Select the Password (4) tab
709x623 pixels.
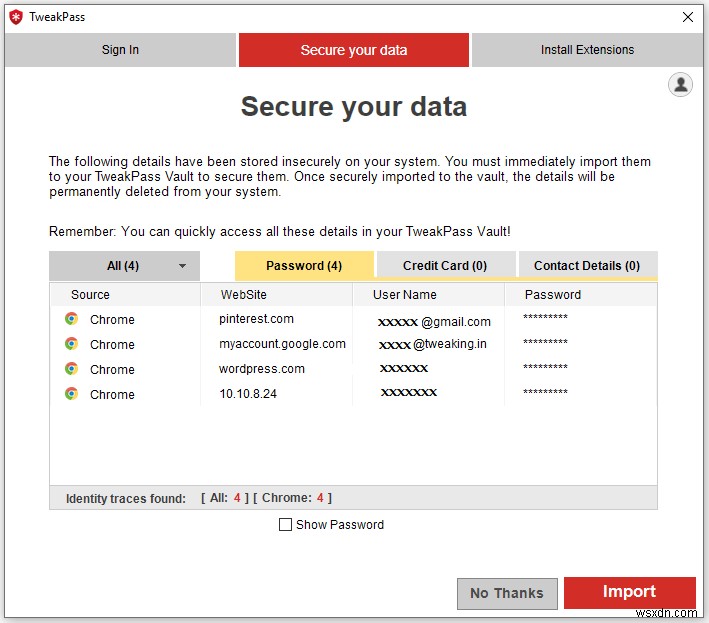[x=304, y=266]
